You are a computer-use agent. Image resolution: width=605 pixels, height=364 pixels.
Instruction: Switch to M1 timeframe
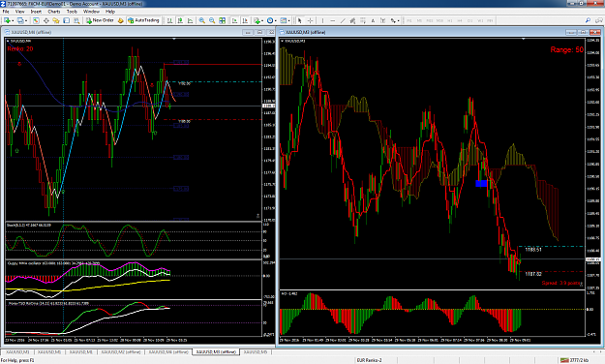click(x=409, y=20)
